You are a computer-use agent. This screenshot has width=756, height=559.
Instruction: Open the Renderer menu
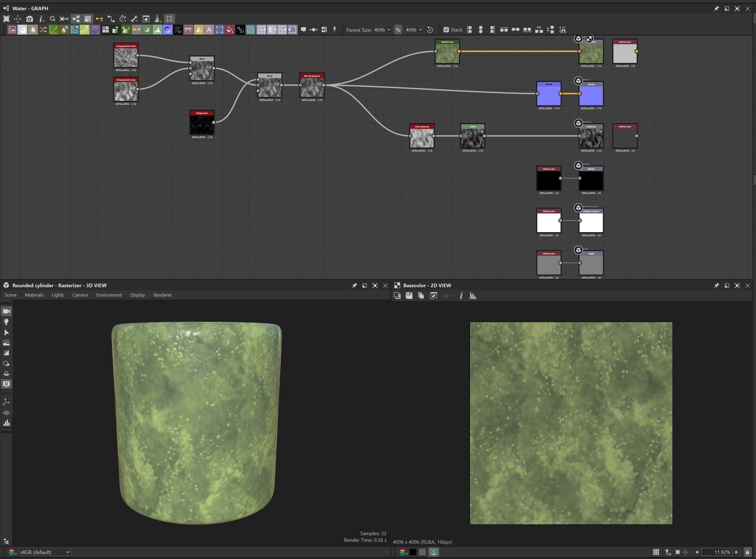162,295
